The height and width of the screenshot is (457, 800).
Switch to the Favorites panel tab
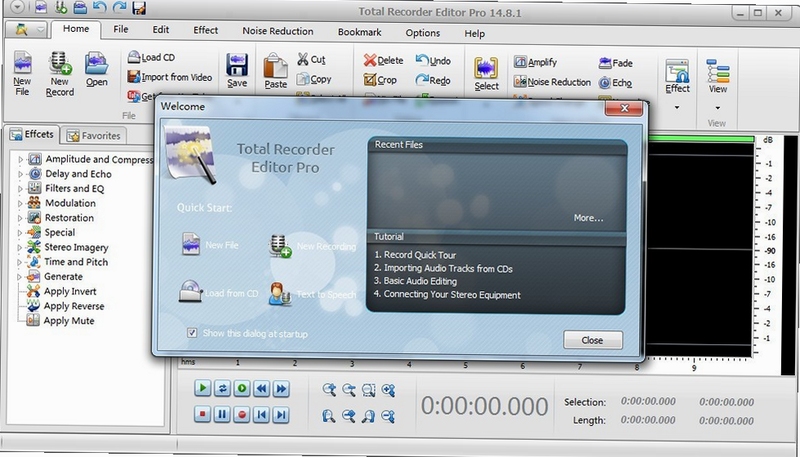tap(94, 136)
